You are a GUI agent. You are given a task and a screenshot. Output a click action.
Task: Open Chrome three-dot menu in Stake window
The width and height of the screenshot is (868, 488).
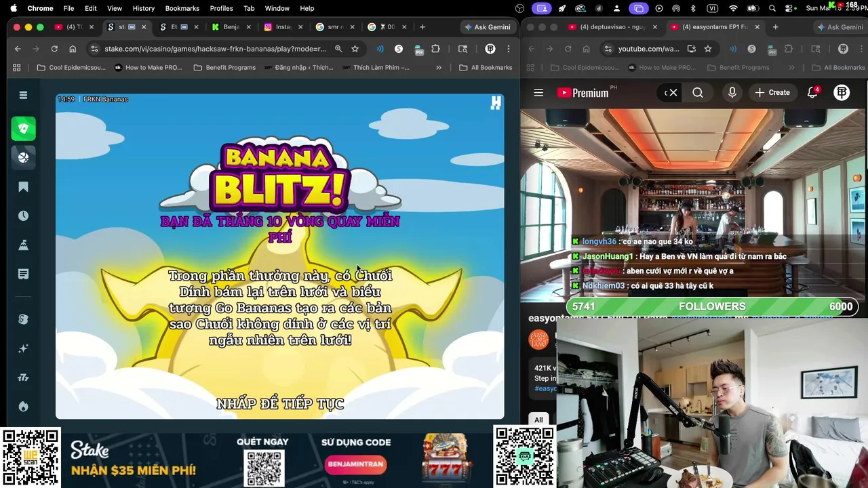click(508, 49)
